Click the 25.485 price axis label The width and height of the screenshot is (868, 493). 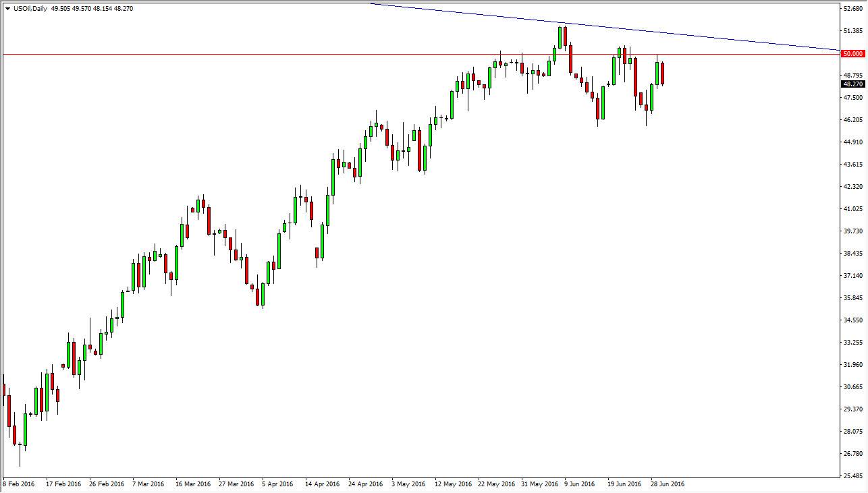[x=852, y=476]
